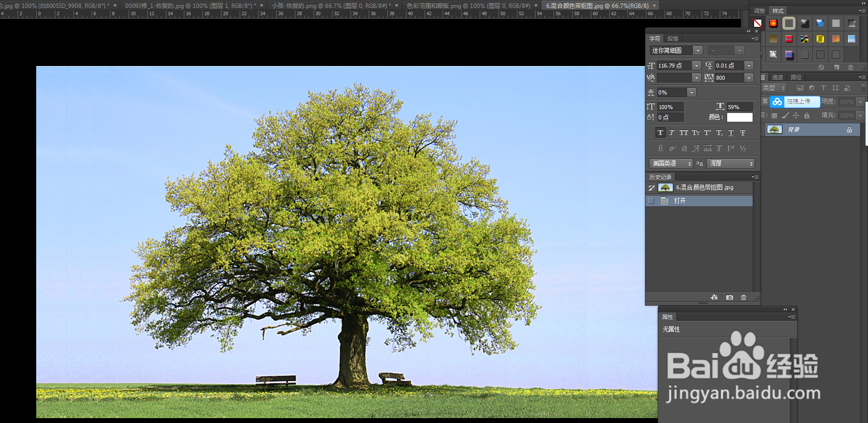Open the Properties panel flyout menu
Screen dimensions: 868x423
click(x=792, y=317)
